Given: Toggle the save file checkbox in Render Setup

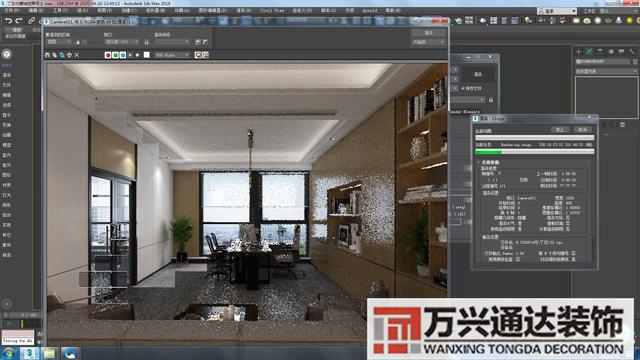Looking at the screenshot, I should point(463,88).
